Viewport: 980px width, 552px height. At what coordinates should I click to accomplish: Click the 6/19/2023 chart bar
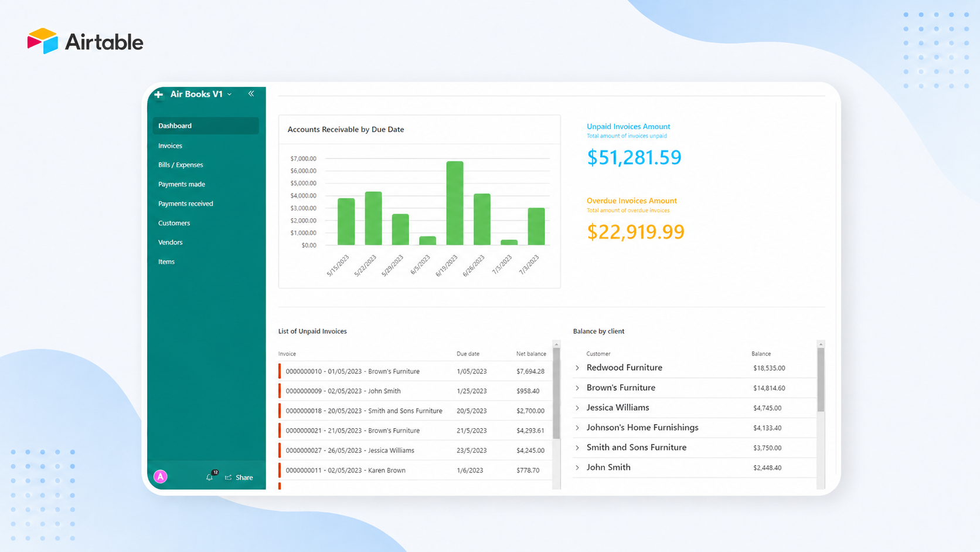point(455,203)
